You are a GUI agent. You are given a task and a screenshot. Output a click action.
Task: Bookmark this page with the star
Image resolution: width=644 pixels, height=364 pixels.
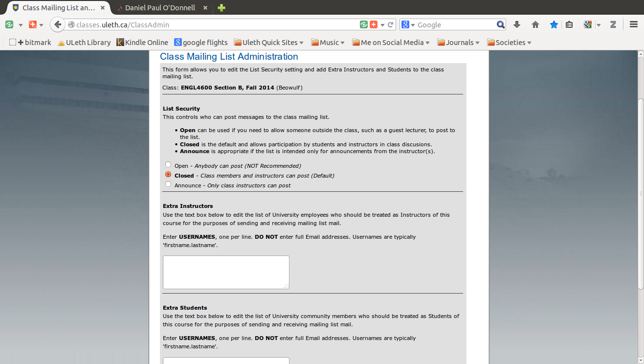[x=554, y=24]
